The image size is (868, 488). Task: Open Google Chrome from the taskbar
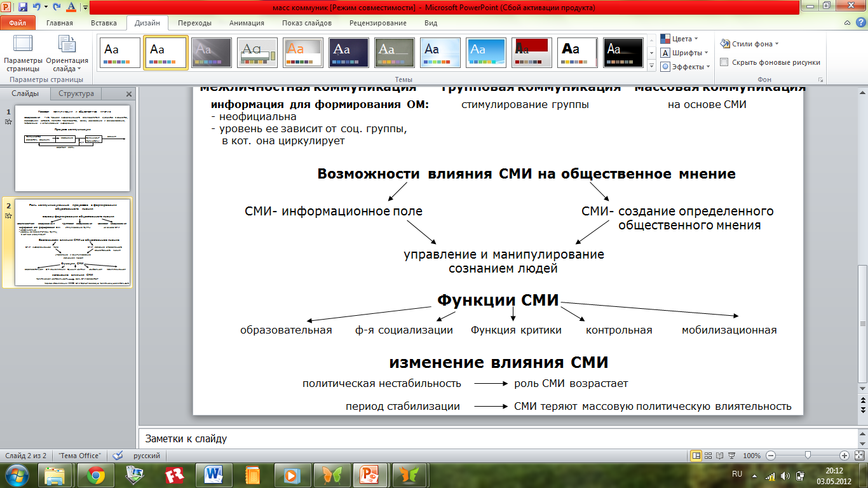tap(96, 475)
